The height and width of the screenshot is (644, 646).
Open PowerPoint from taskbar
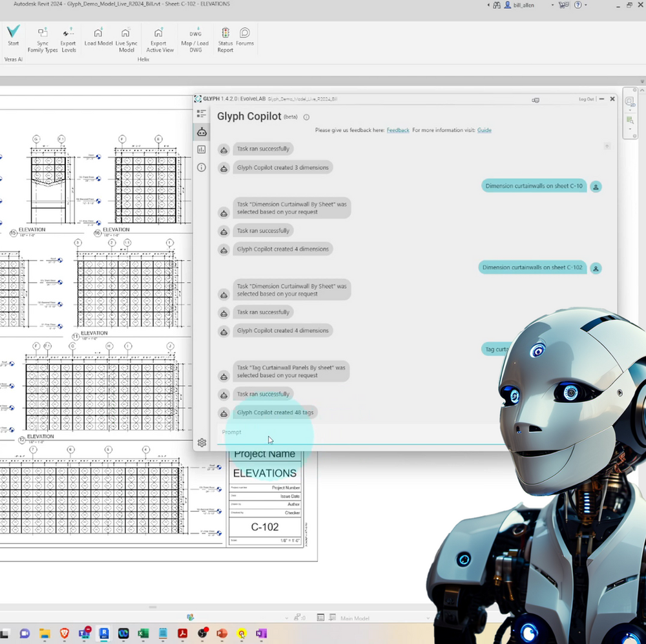point(222,633)
